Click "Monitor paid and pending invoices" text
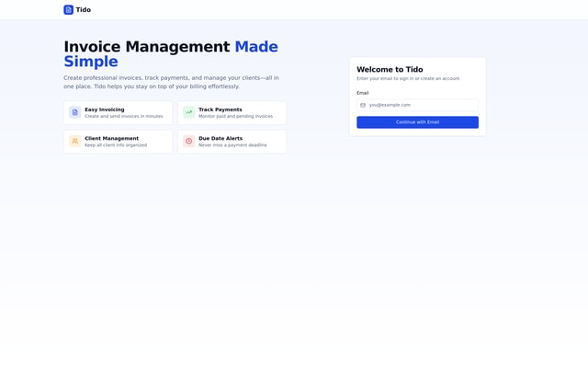588x368 pixels. coord(235,117)
